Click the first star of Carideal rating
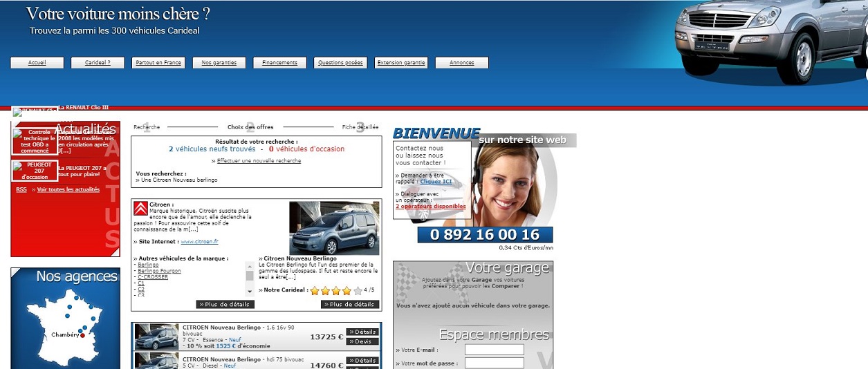Screen dimensions: 868x369 (x=315, y=291)
